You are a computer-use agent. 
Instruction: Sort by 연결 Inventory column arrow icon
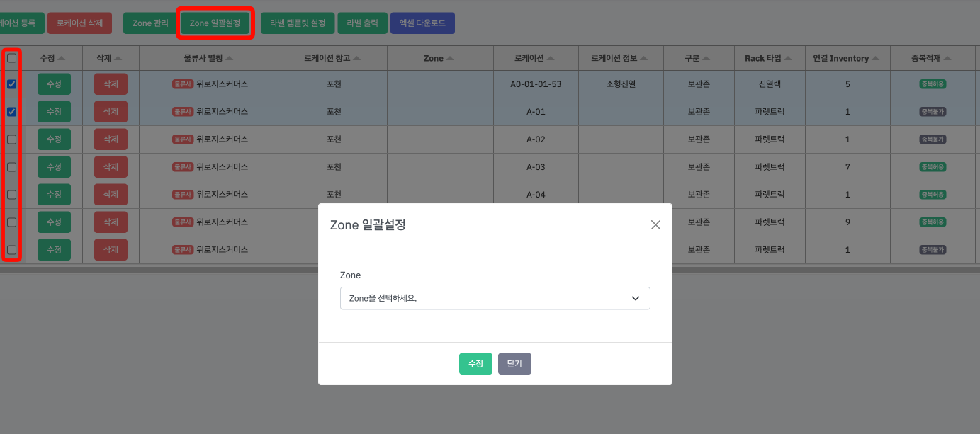point(876,59)
